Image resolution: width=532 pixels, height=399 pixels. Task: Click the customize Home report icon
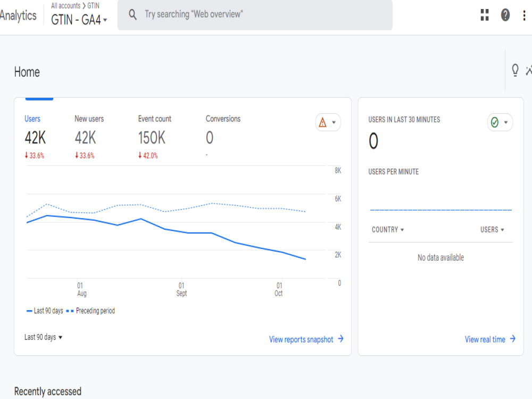(x=529, y=69)
